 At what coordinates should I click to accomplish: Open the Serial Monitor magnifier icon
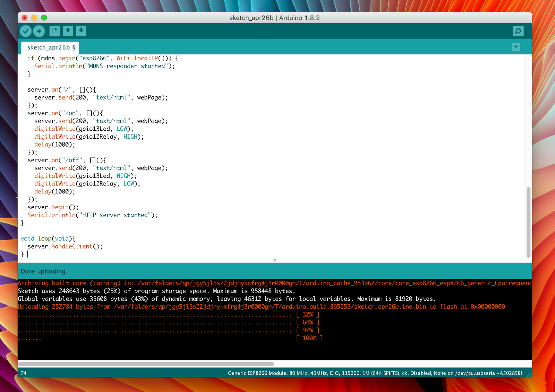[518, 31]
